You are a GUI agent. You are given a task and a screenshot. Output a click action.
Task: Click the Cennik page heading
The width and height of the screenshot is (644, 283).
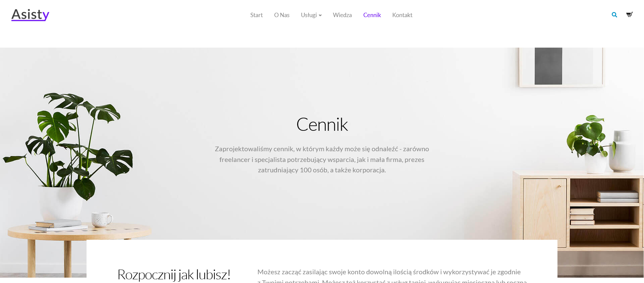coord(322,124)
